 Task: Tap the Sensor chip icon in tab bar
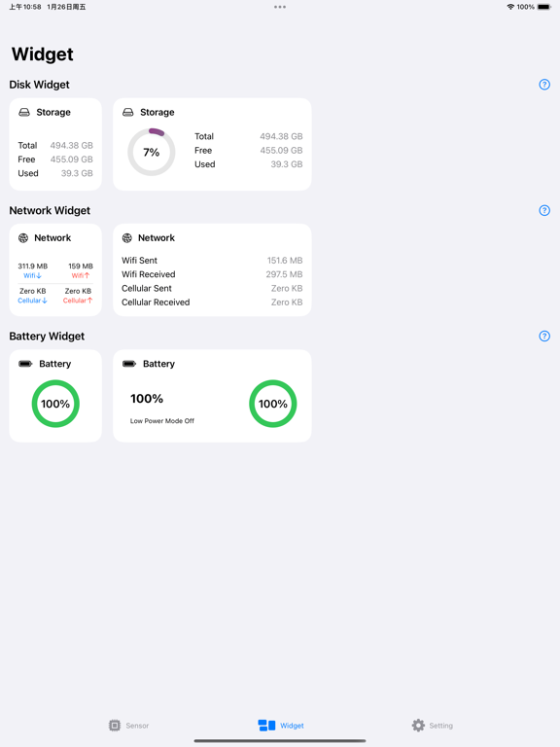click(115, 725)
